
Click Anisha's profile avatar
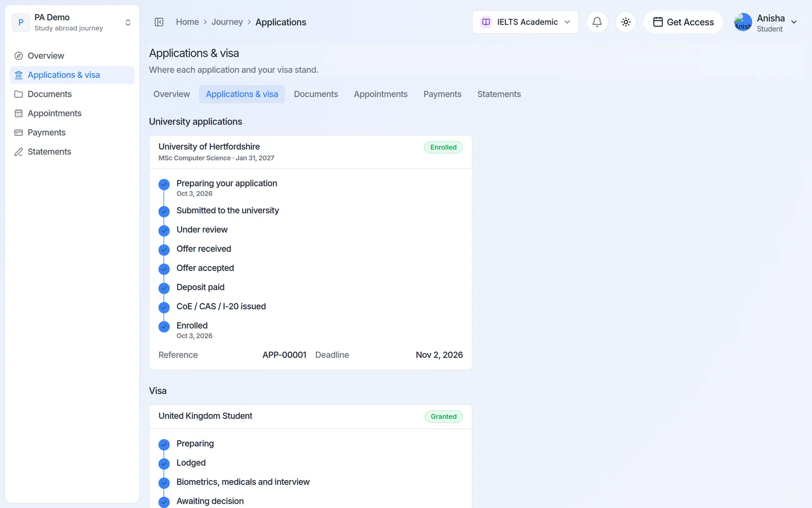click(743, 22)
